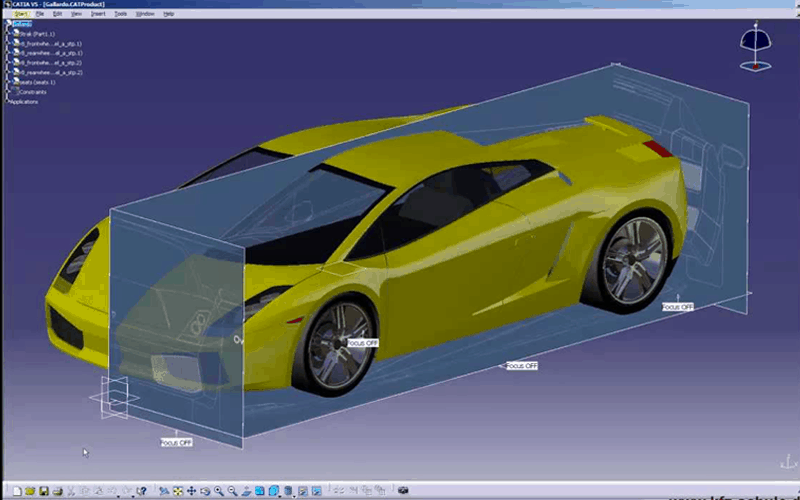Viewport: 800px width, 500px height.
Task: Select the Applications tree label
Action: (24, 102)
